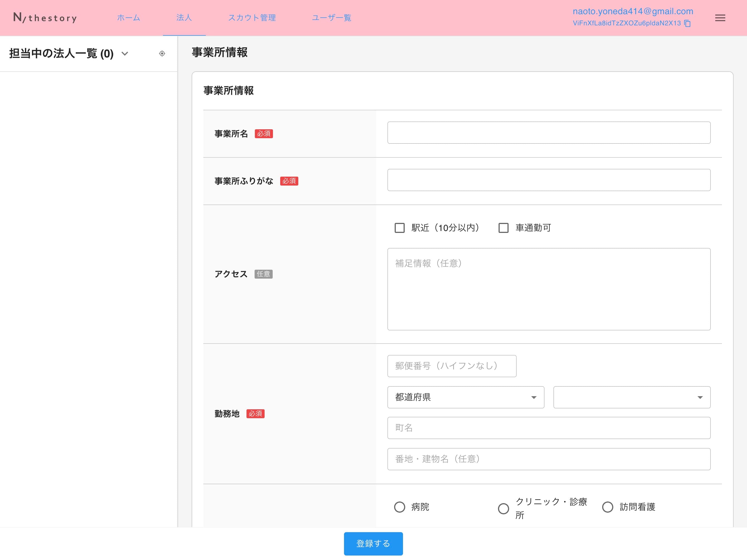
Task: Click the copy ID icon beside user token
Action: tap(687, 23)
